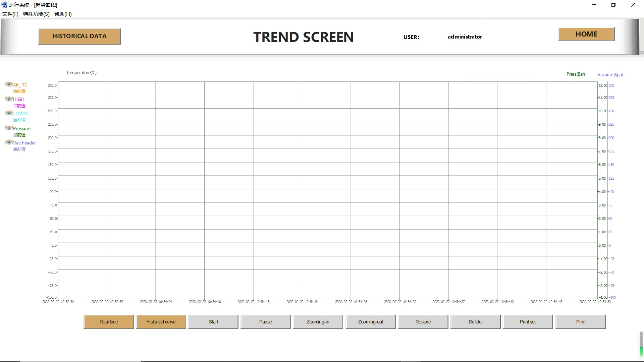The width and height of the screenshot is (644, 362).
Task: Click the application icon in title bar
Action: [x=4, y=5]
